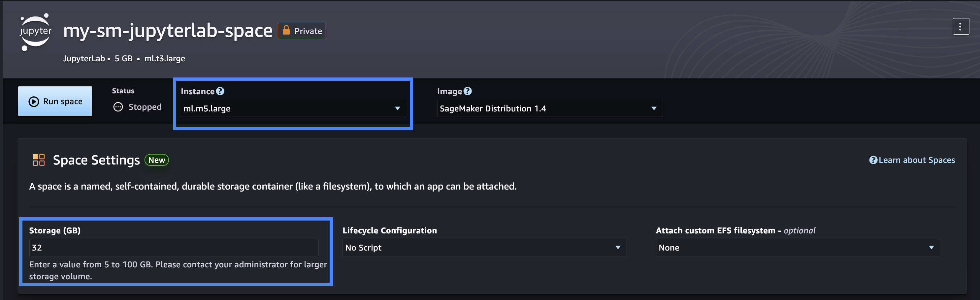Click the Stopped status face icon
Screen dimensions: 980x300
(x=118, y=107)
